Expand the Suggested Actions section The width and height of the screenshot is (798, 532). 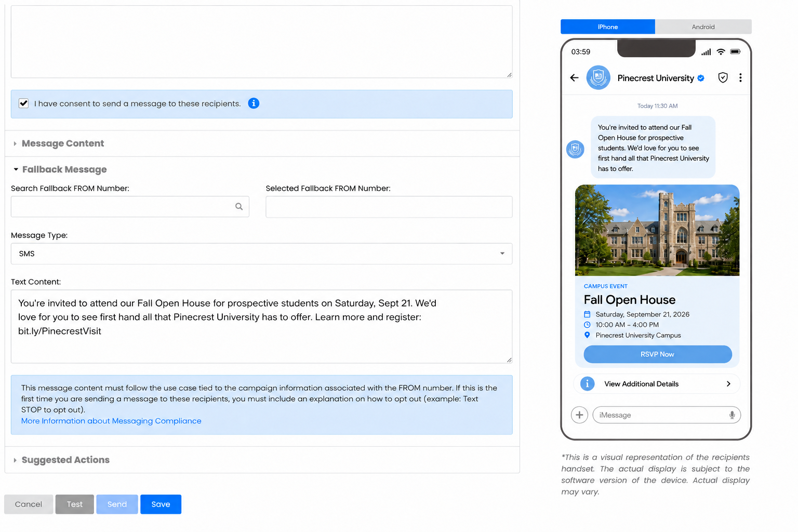(x=61, y=460)
